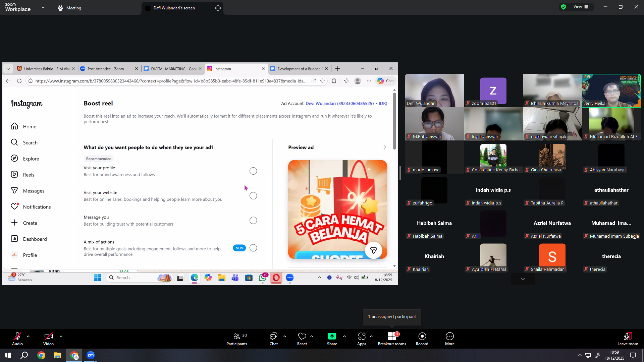
Task: Click the Windows Start button
Action: [8, 355]
